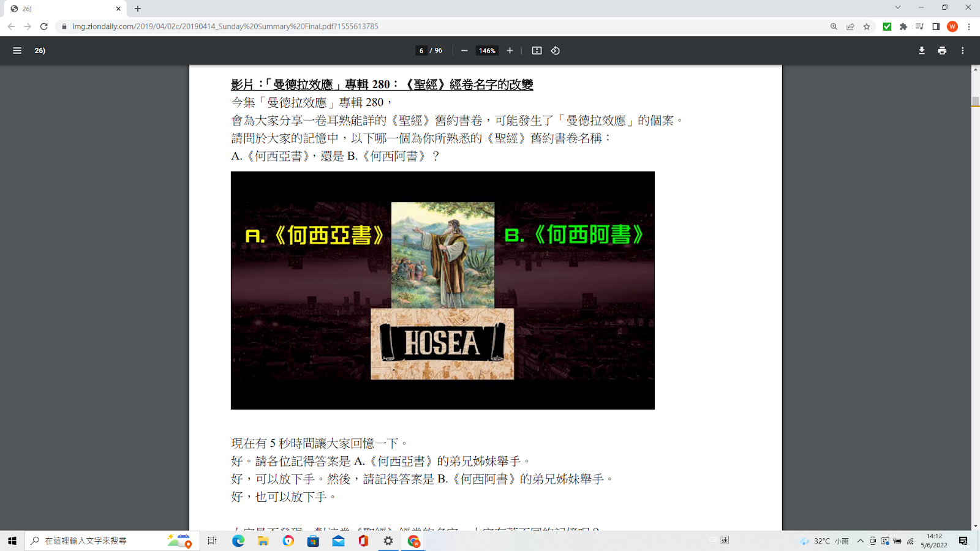980x551 pixels.
Task: Open a new browser tab
Action: pos(138,9)
